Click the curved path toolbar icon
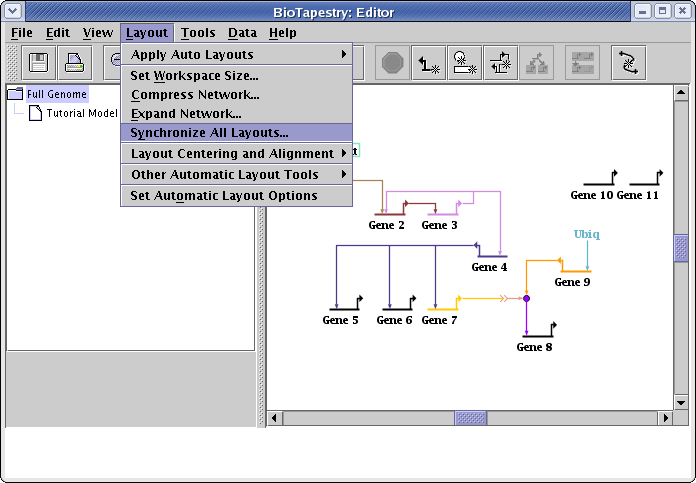This screenshot has height=483, width=696. pyautogui.click(x=628, y=63)
